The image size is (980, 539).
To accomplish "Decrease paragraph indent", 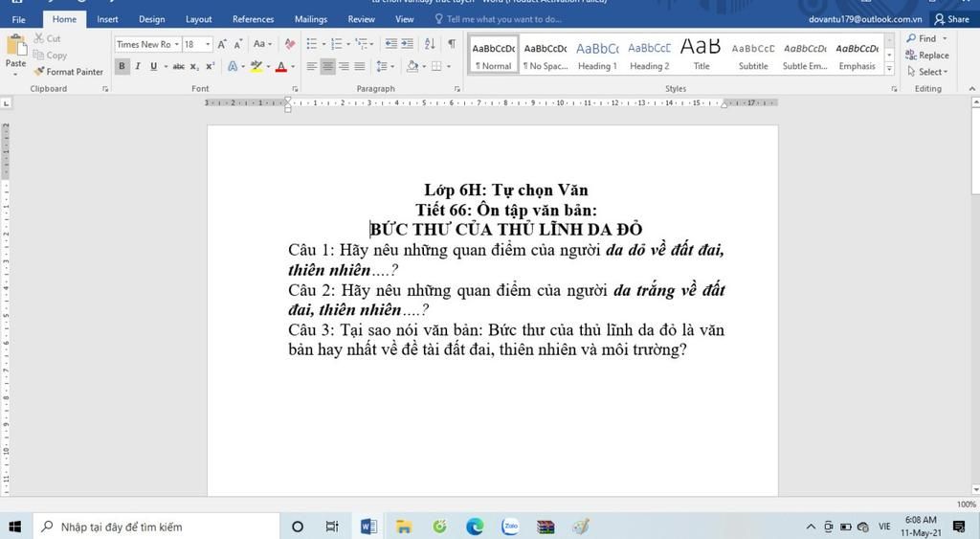I will click(391, 44).
